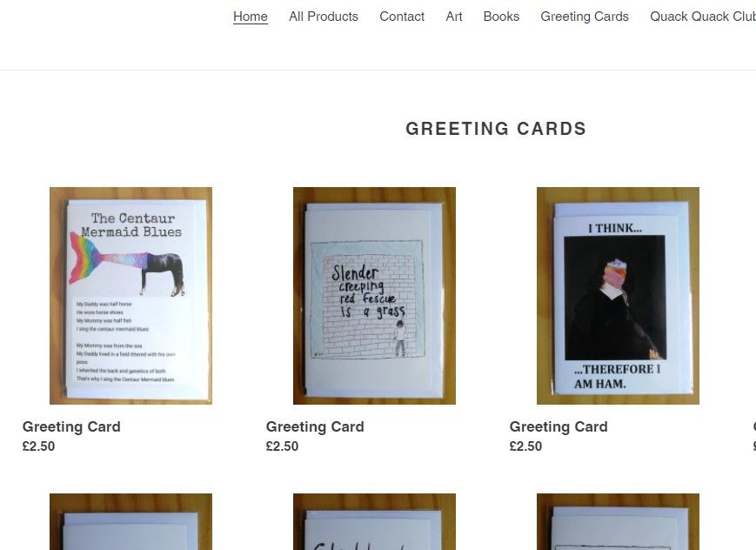
Task: Click £2.50 price under the fescue card
Action: click(282, 446)
